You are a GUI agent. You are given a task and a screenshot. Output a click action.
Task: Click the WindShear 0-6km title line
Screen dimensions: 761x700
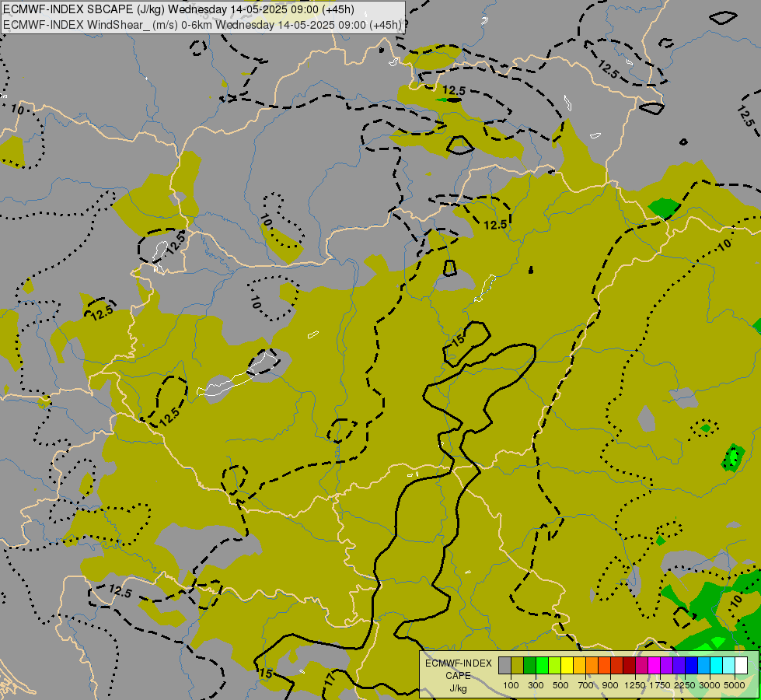coord(202,25)
